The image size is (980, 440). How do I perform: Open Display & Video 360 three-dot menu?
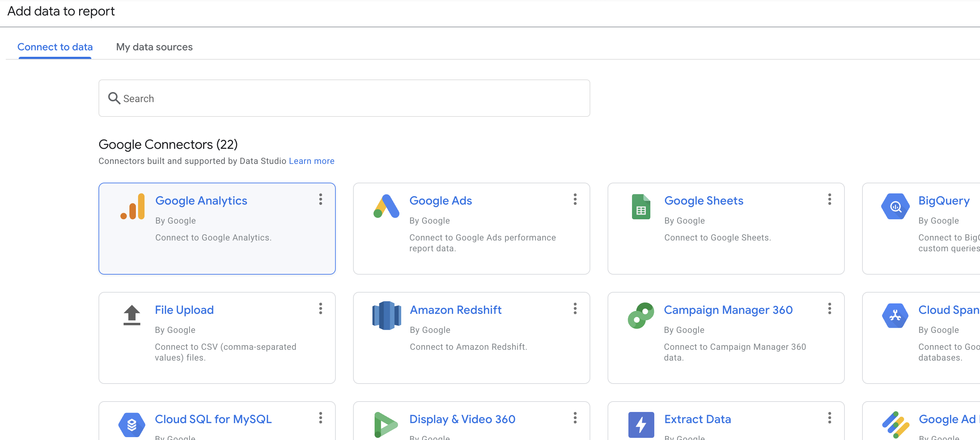pyautogui.click(x=575, y=418)
